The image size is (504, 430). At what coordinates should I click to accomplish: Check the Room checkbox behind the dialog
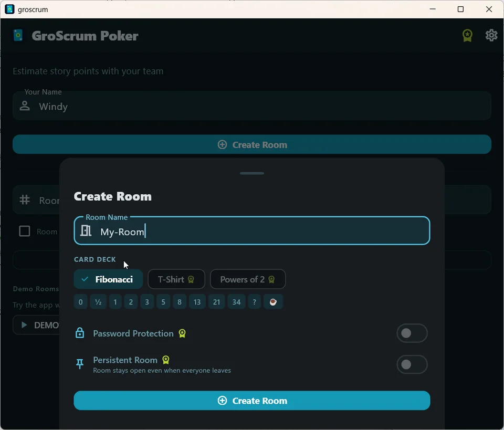click(25, 231)
